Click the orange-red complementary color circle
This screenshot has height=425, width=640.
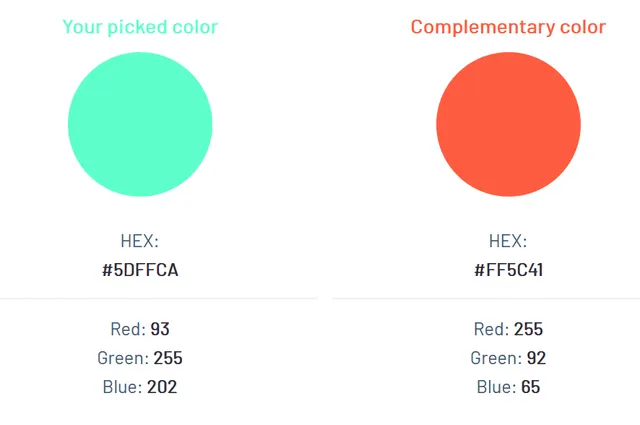[508, 124]
